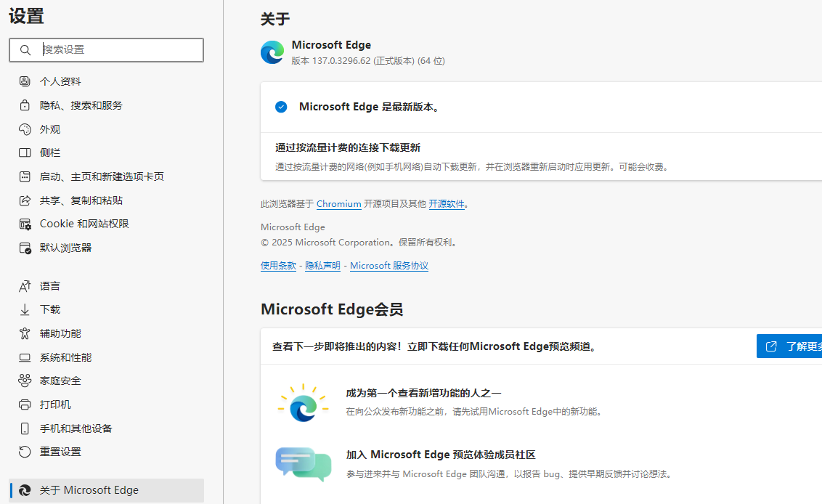The height and width of the screenshot is (504, 822).
Task: Open the 系统和性能 settings section
Action: 107,358
